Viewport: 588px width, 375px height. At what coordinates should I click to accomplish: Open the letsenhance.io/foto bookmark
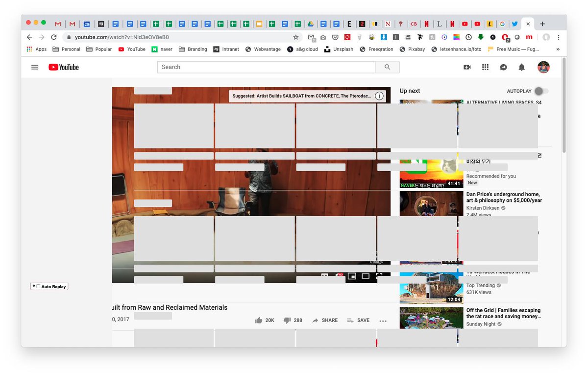[x=456, y=49]
